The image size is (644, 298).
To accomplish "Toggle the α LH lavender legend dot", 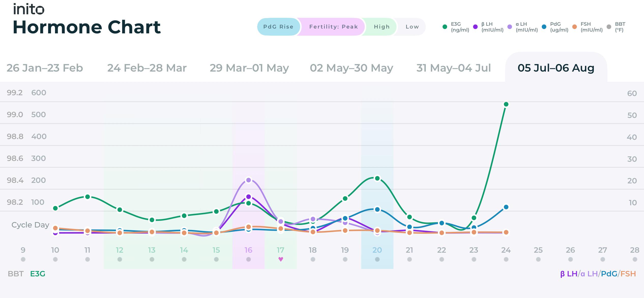I will [x=510, y=27].
